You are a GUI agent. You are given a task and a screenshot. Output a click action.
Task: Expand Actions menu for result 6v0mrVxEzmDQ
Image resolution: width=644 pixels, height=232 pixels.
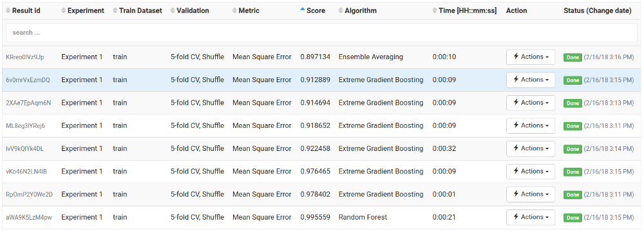coord(531,80)
